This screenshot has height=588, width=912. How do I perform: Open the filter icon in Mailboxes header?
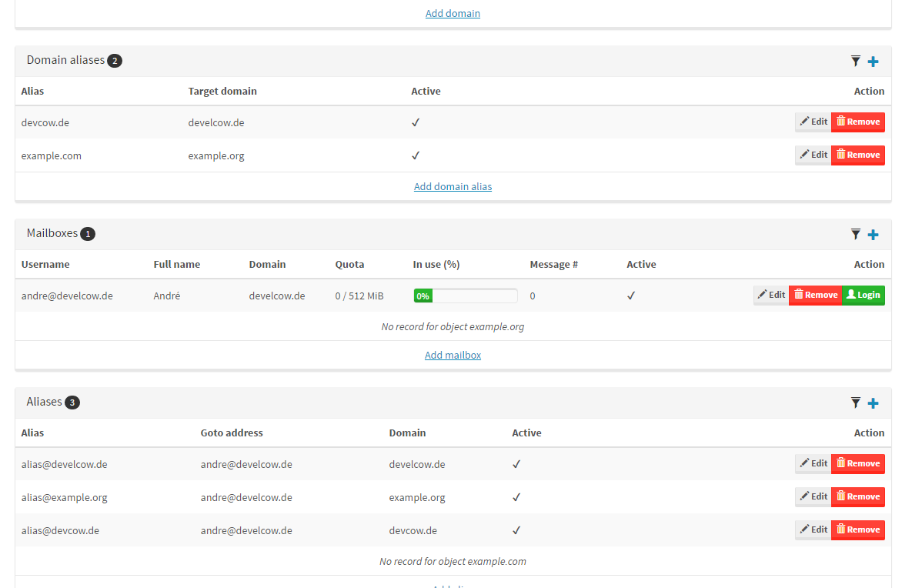(x=855, y=234)
